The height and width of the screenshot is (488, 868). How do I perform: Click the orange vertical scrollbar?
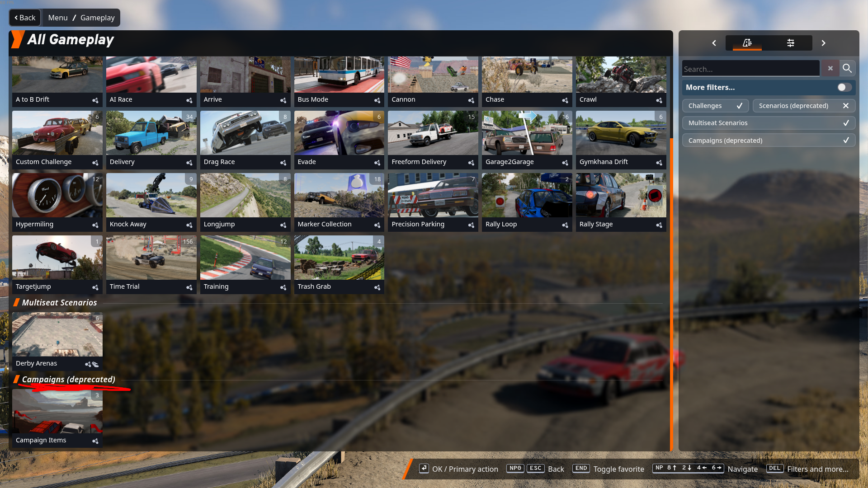671,294
